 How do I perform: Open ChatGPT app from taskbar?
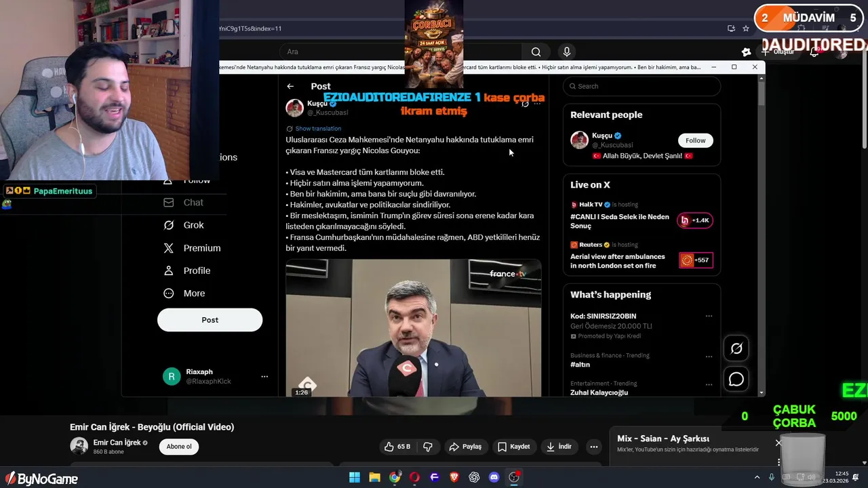474,477
